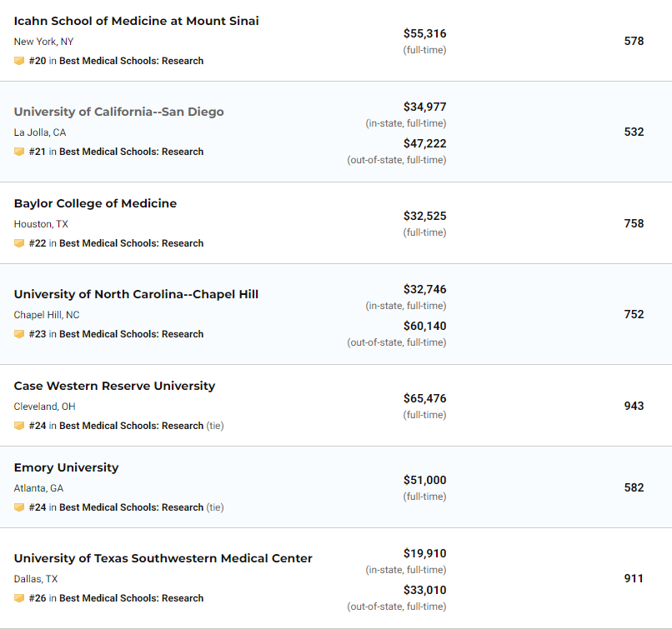Viewport: 672px width, 629px height.
Task: Click the #21 rank number
Action: pyautogui.click(x=38, y=152)
